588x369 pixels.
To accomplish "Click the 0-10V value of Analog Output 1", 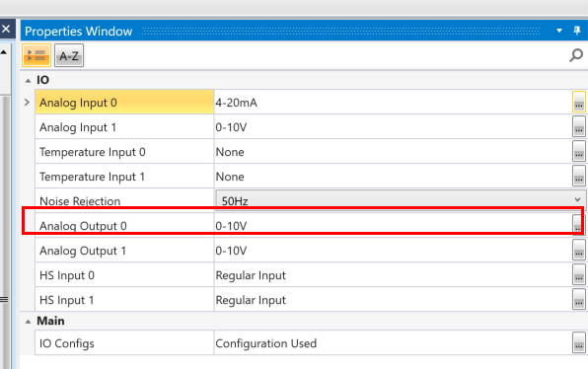I will click(231, 251).
